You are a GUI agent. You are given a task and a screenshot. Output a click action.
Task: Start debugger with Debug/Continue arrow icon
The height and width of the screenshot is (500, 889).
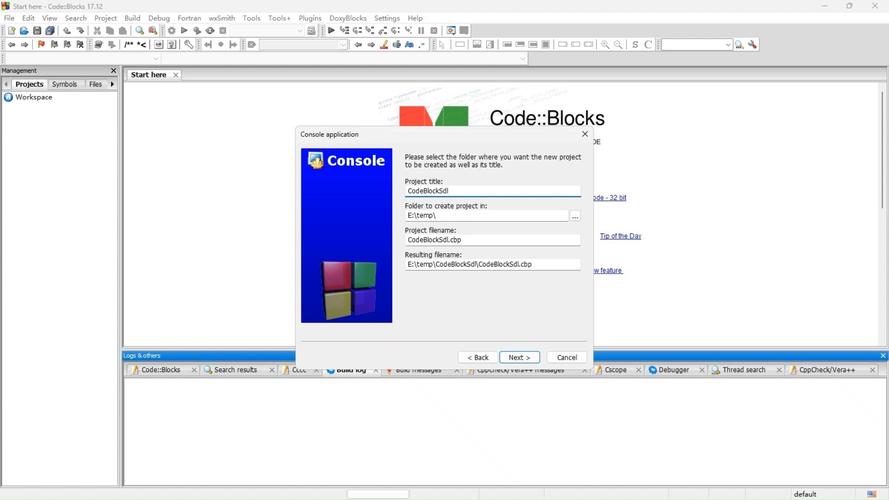point(331,31)
